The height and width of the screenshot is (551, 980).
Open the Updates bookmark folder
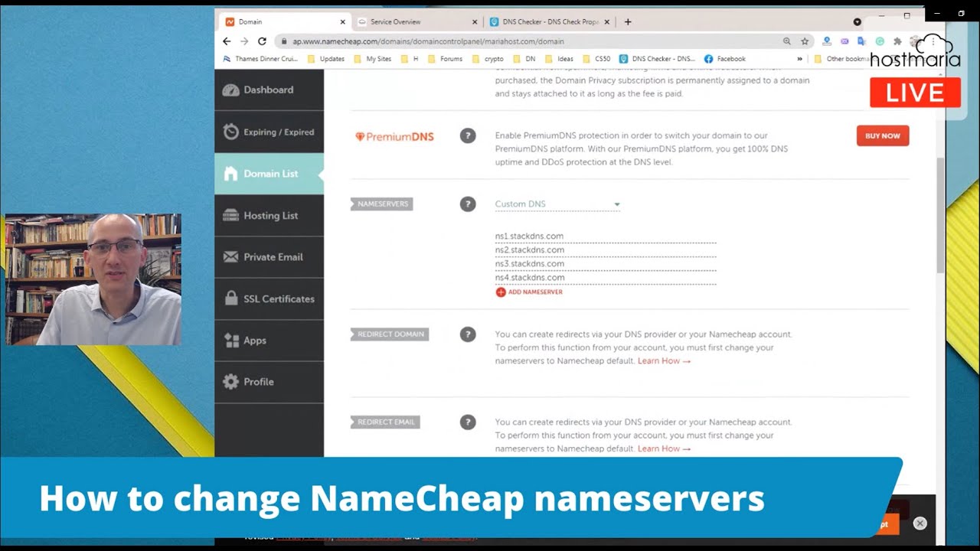click(326, 59)
